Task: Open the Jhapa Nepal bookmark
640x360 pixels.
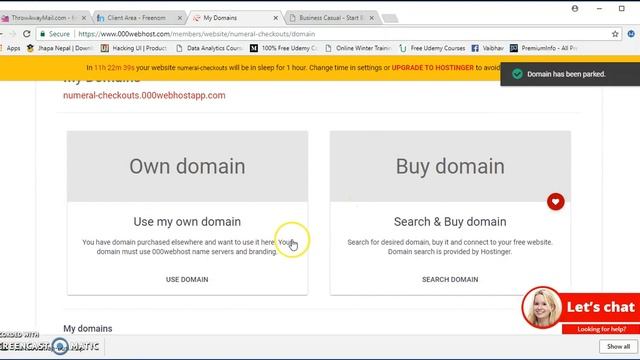Action: click(x=60, y=48)
